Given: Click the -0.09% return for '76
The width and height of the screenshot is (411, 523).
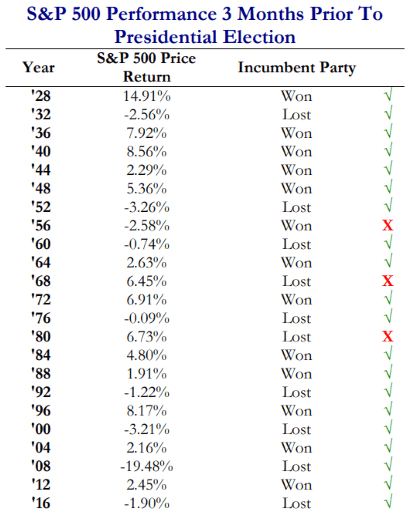Looking at the screenshot, I should pyautogui.click(x=147, y=318).
